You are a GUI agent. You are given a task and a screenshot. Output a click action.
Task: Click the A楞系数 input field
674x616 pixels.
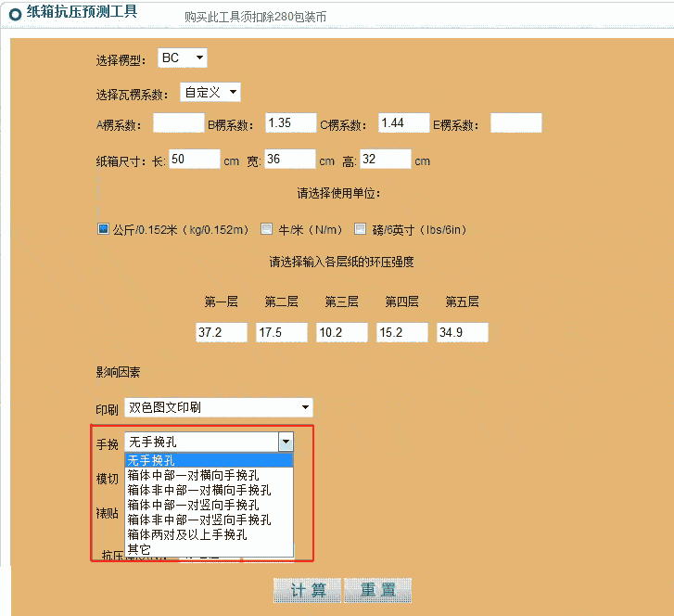click(178, 123)
